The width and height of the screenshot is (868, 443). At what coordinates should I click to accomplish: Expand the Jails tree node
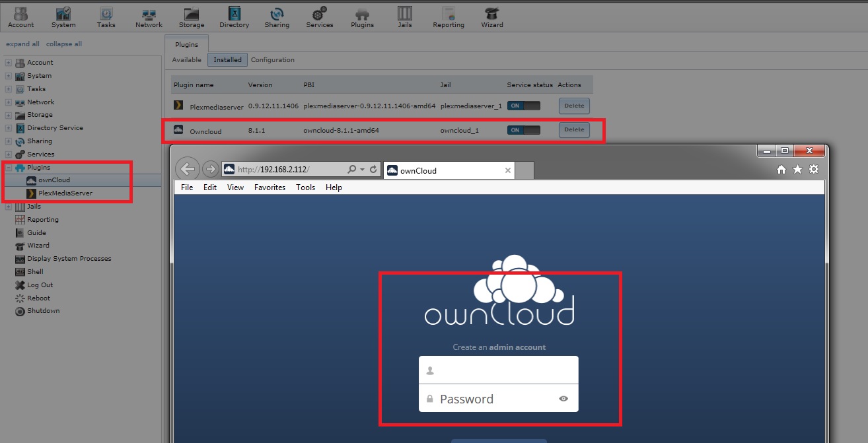(9, 207)
